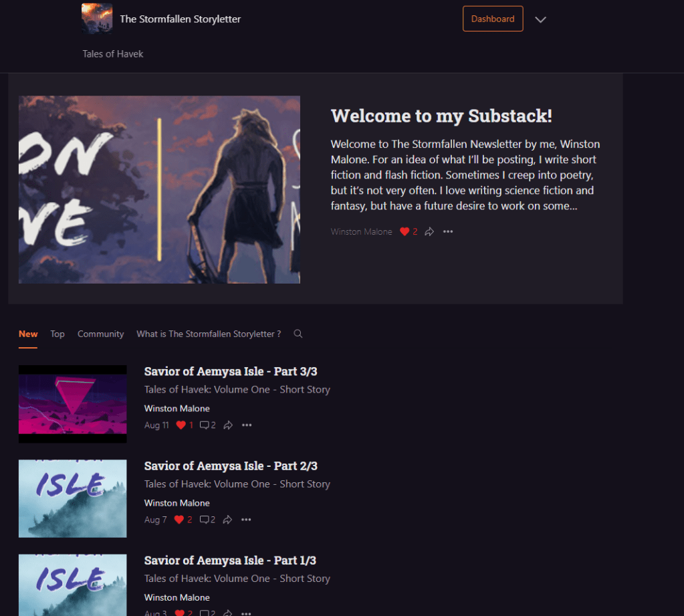Like the Welcome to my Substack post
This screenshot has height=616, width=684.
pyautogui.click(x=405, y=231)
